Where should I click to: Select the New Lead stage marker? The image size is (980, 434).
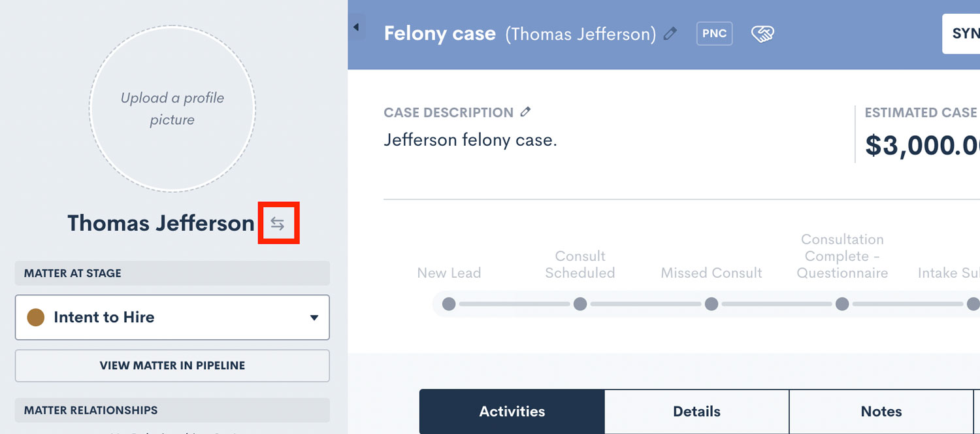pos(449,304)
